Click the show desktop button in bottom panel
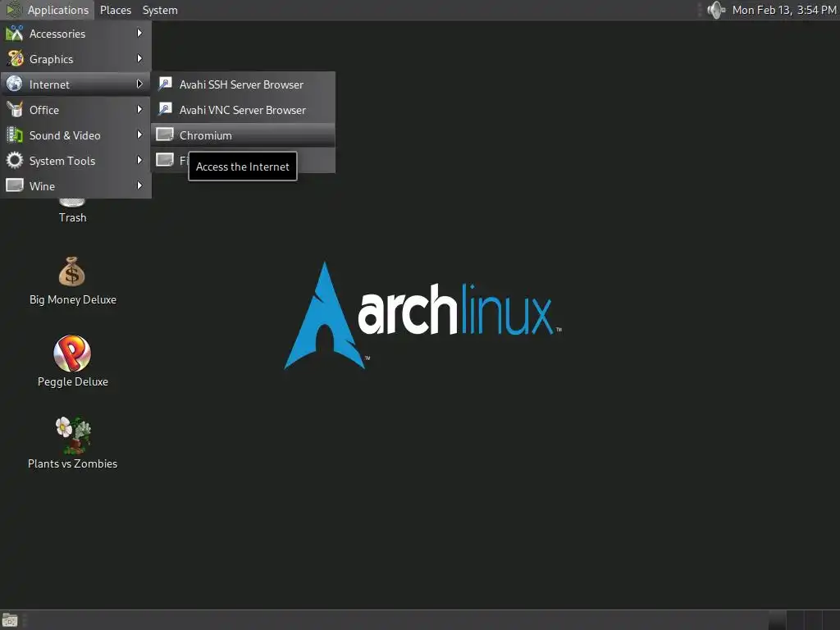The width and height of the screenshot is (840, 630). click(10, 620)
